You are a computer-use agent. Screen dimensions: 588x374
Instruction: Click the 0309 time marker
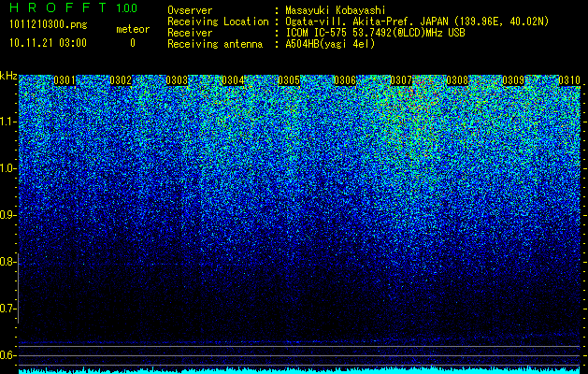click(x=513, y=80)
